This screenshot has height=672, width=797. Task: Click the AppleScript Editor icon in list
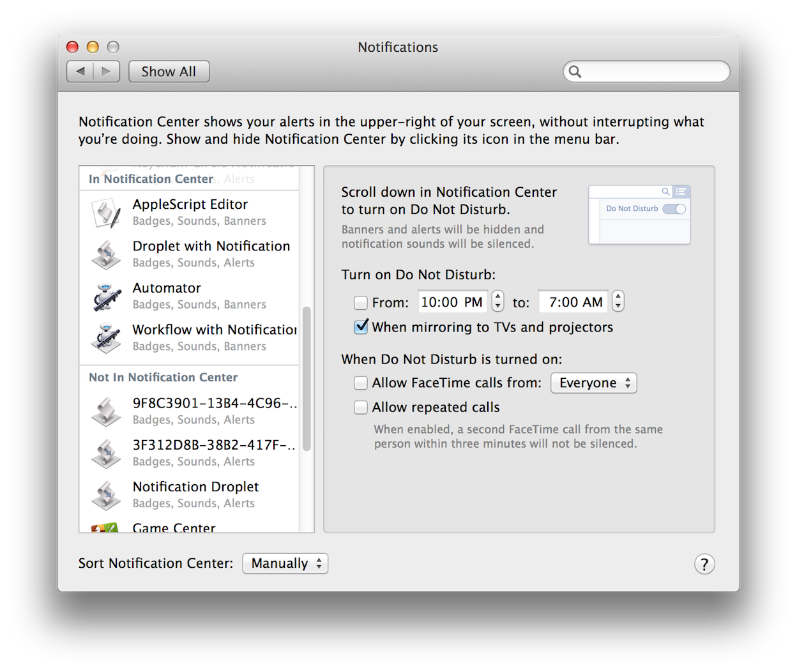(106, 213)
